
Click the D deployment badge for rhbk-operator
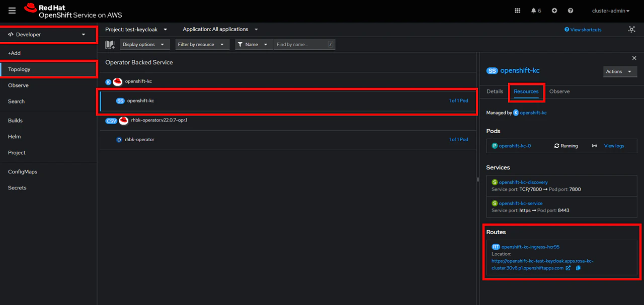tap(119, 140)
